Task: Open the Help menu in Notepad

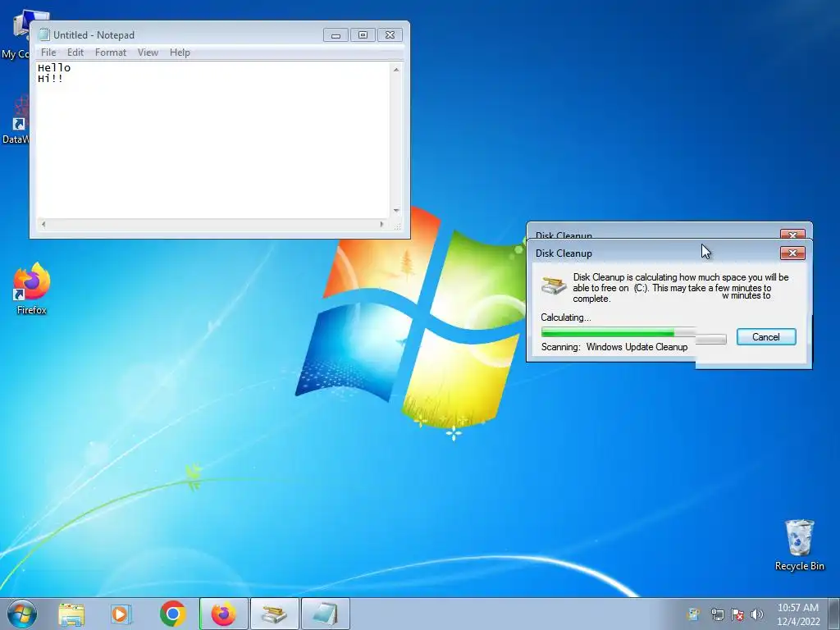Action: coord(180,52)
